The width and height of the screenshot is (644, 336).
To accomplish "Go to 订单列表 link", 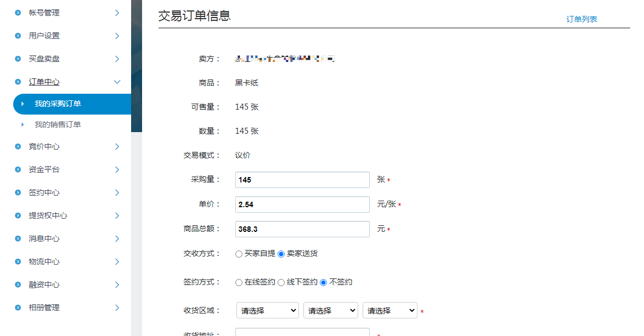I will coord(581,19).
